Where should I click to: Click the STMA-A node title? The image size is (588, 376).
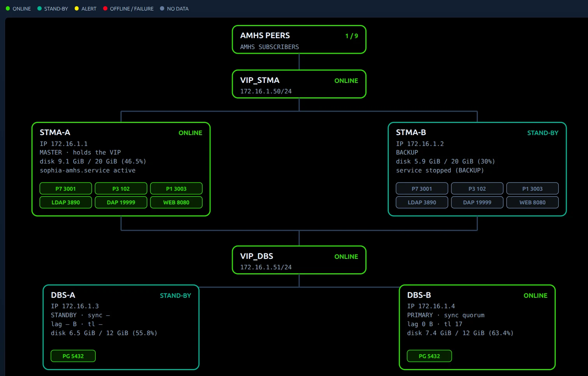[x=55, y=133]
